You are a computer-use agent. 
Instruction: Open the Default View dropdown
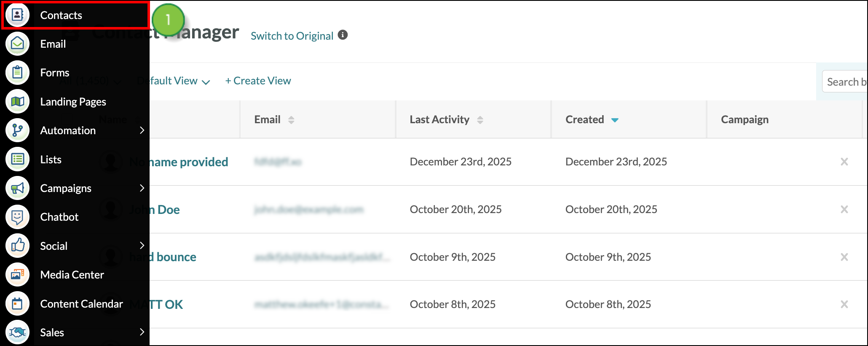174,81
